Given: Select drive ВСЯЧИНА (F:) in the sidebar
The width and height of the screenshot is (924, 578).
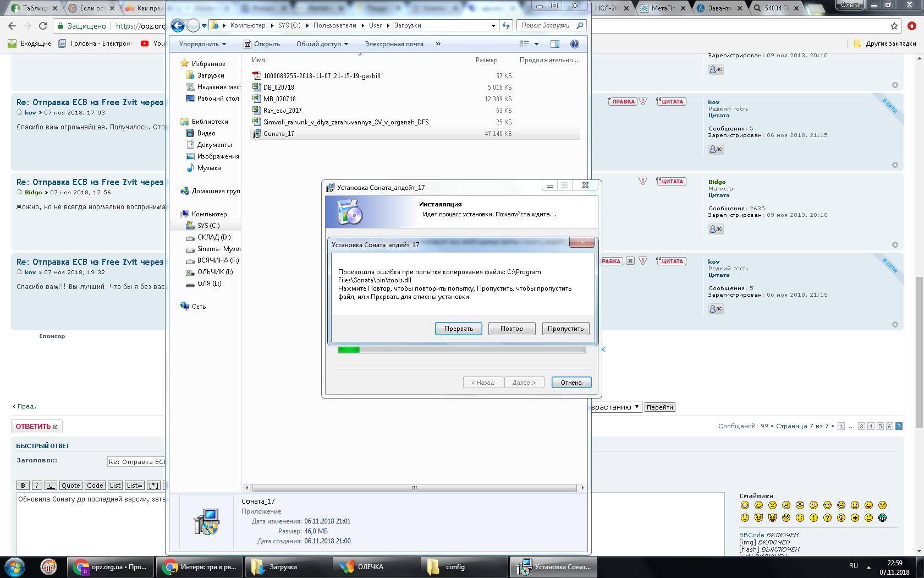Looking at the screenshot, I should pyautogui.click(x=212, y=260).
